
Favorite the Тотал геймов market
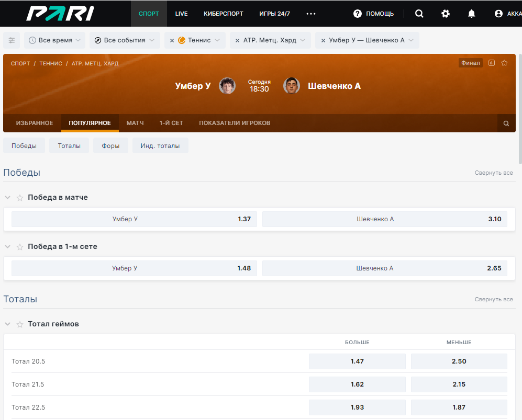[x=20, y=324]
